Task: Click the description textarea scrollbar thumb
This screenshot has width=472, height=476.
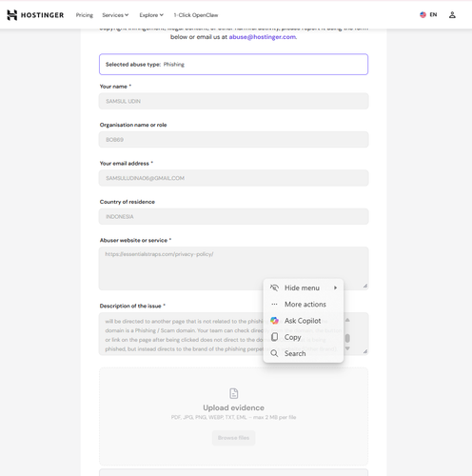Action: point(347,338)
